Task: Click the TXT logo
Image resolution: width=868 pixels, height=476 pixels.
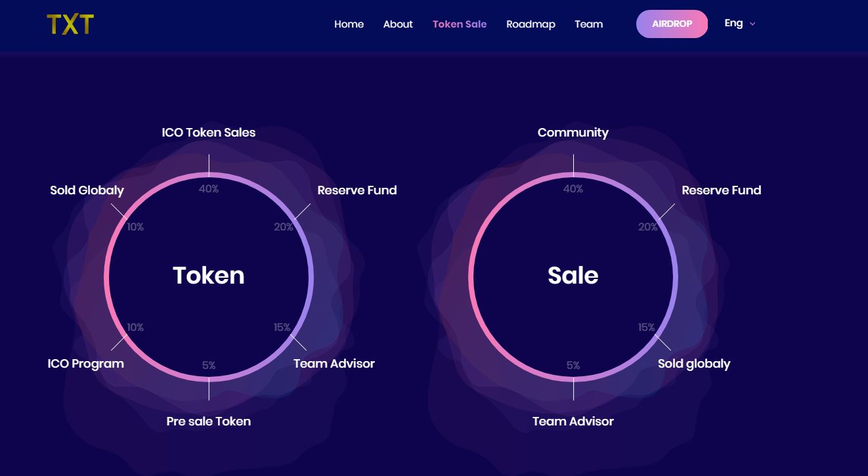Action: coord(70,24)
